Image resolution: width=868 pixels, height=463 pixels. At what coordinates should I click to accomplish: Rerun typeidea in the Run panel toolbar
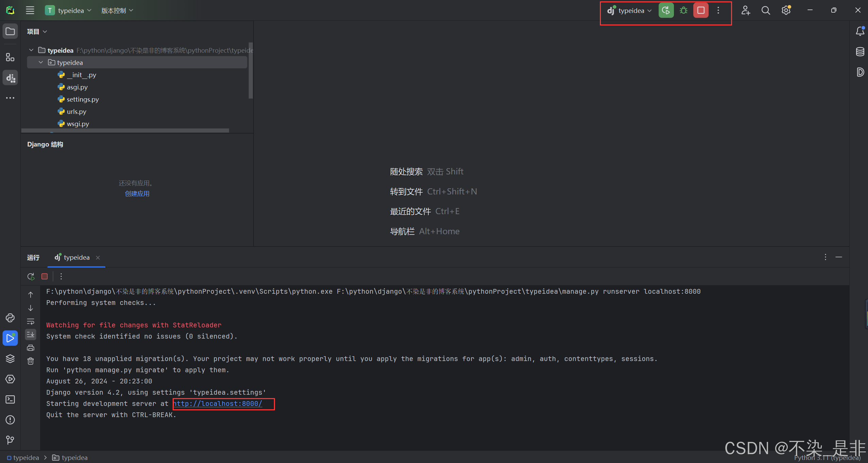click(x=31, y=276)
